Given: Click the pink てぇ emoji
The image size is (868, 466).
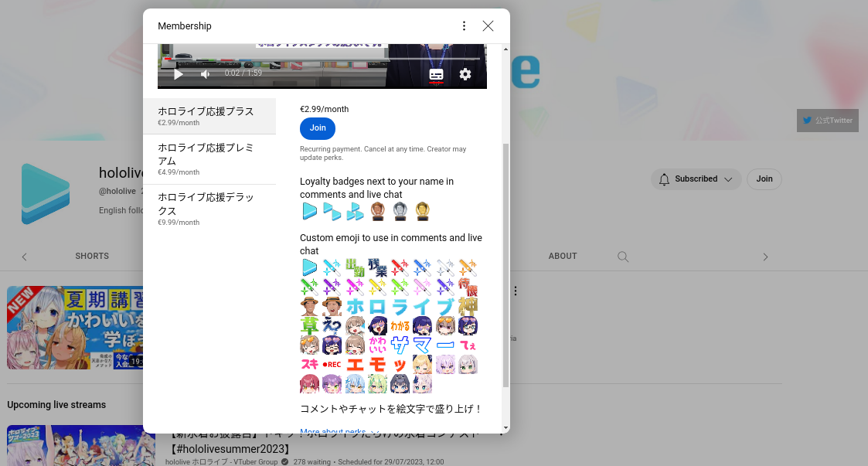Looking at the screenshot, I should (x=468, y=345).
